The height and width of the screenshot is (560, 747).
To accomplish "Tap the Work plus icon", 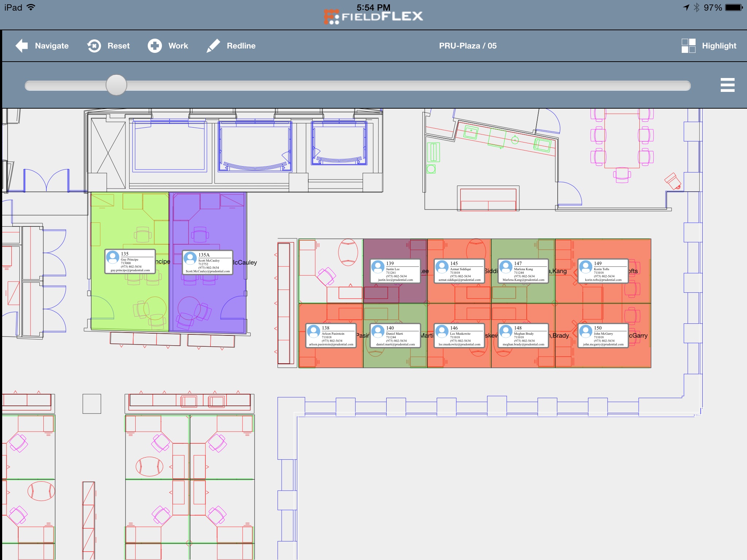I will click(x=155, y=46).
